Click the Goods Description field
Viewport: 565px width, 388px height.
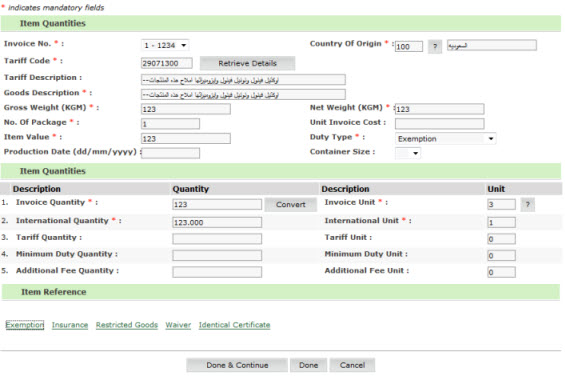point(243,95)
